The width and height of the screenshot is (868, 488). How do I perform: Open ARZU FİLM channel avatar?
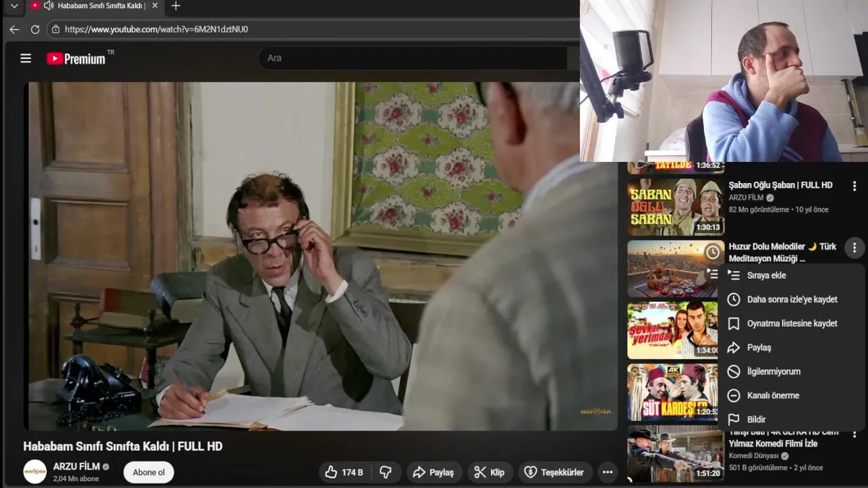coord(35,472)
